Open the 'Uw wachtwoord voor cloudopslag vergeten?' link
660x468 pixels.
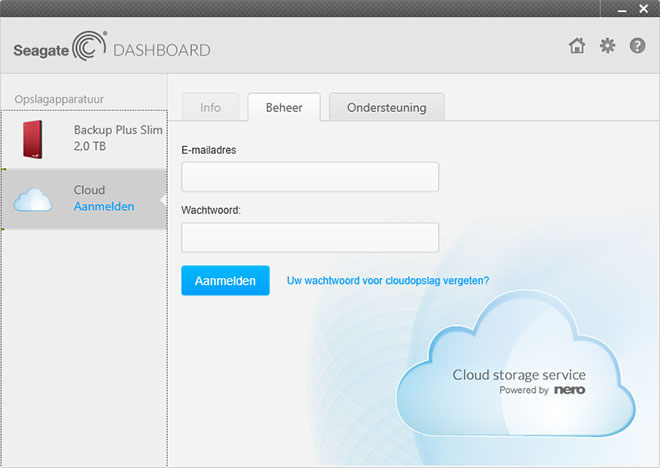coord(388,281)
